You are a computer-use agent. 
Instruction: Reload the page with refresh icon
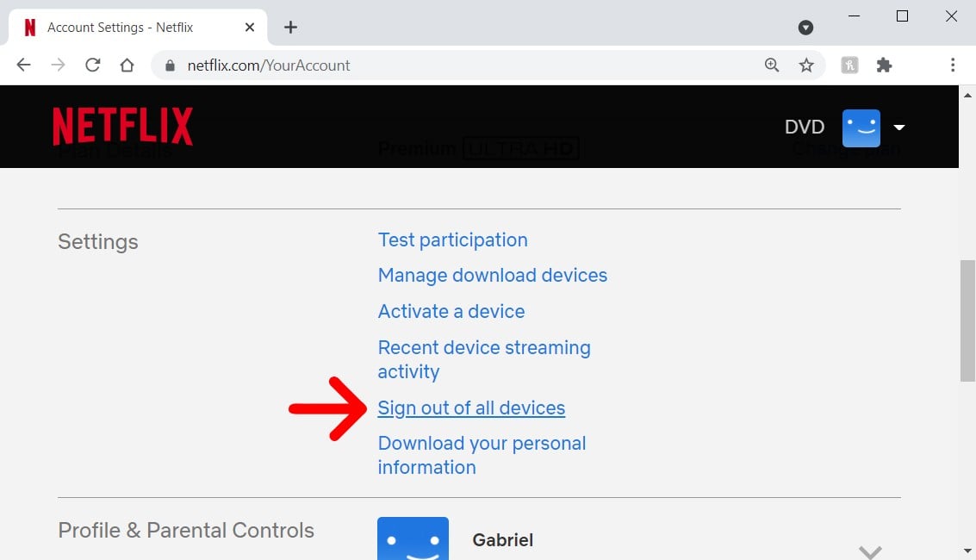coord(93,65)
